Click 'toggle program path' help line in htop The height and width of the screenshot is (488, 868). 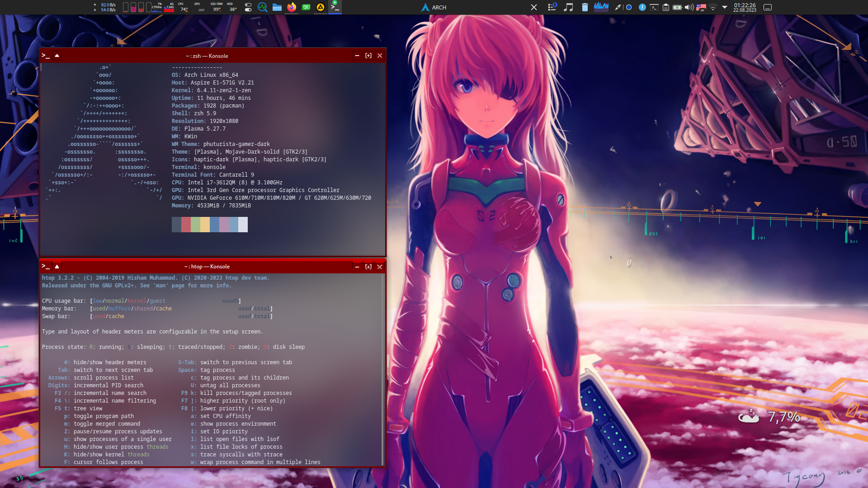pyautogui.click(x=104, y=416)
